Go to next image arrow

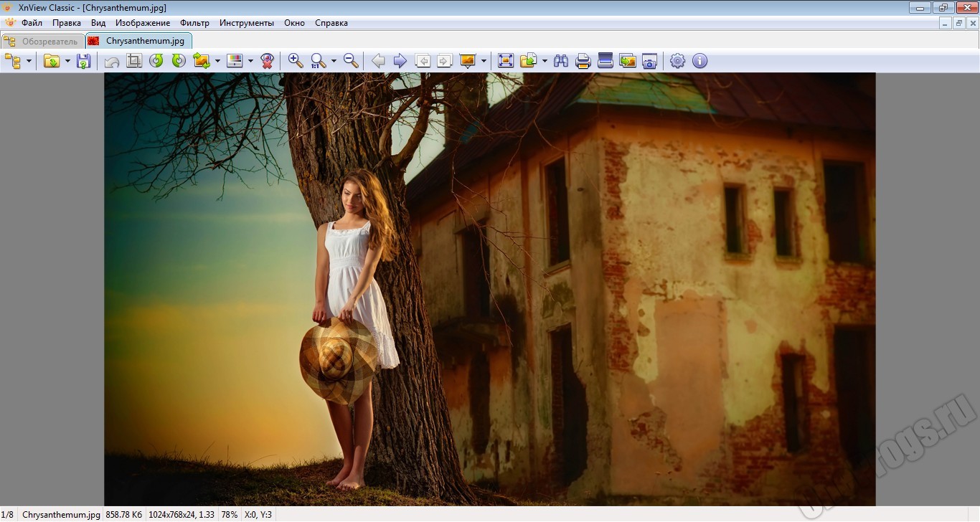[x=400, y=61]
